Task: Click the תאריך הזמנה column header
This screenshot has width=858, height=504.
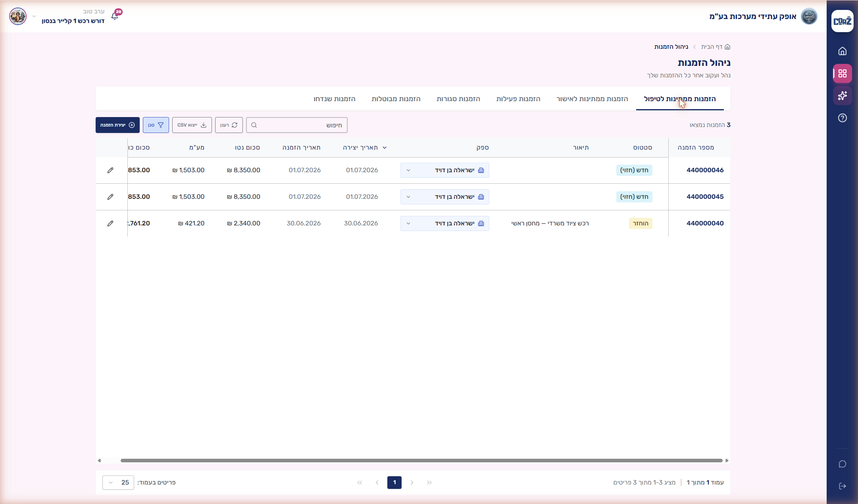Action: click(302, 148)
